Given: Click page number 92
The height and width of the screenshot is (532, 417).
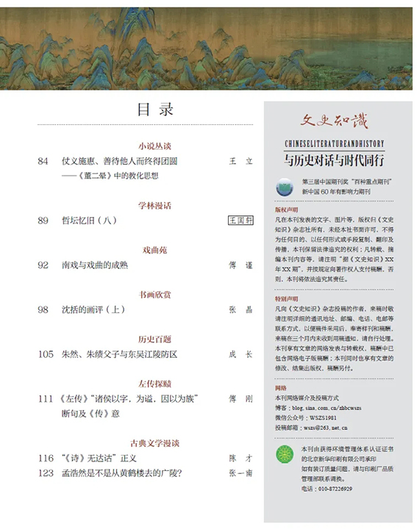Looking at the screenshot, I should pos(43,265).
